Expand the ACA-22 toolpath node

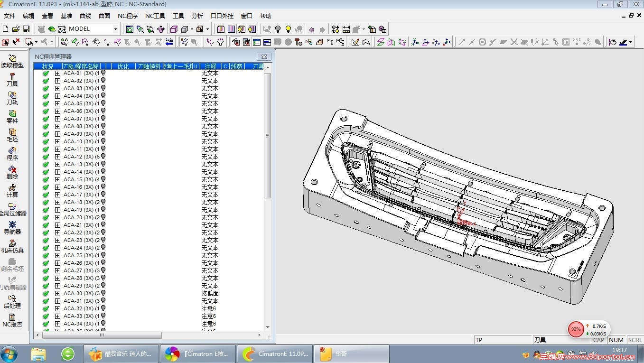click(x=58, y=233)
